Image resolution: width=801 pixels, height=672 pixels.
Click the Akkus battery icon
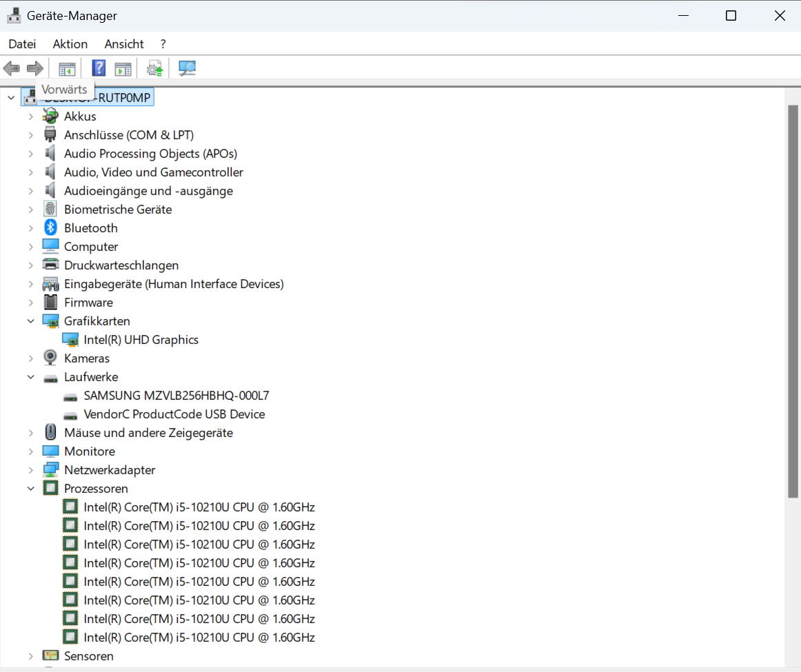(50, 116)
